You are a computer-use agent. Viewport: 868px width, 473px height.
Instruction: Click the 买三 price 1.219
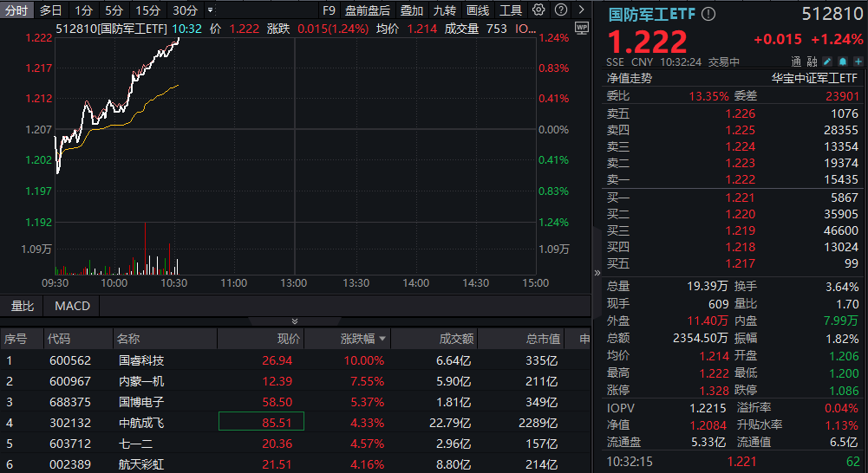pyautogui.click(x=741, y=230)
